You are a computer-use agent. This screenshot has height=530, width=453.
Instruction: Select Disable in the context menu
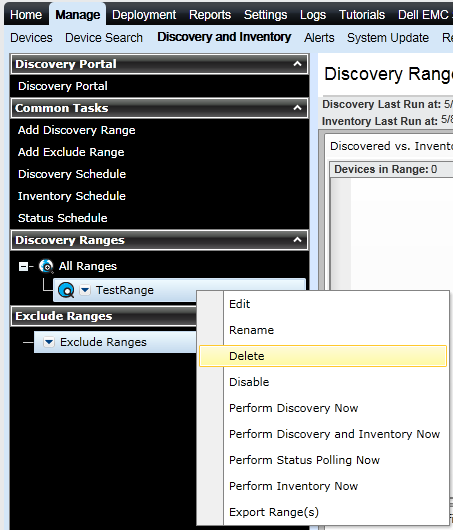(x=323, y=382)
